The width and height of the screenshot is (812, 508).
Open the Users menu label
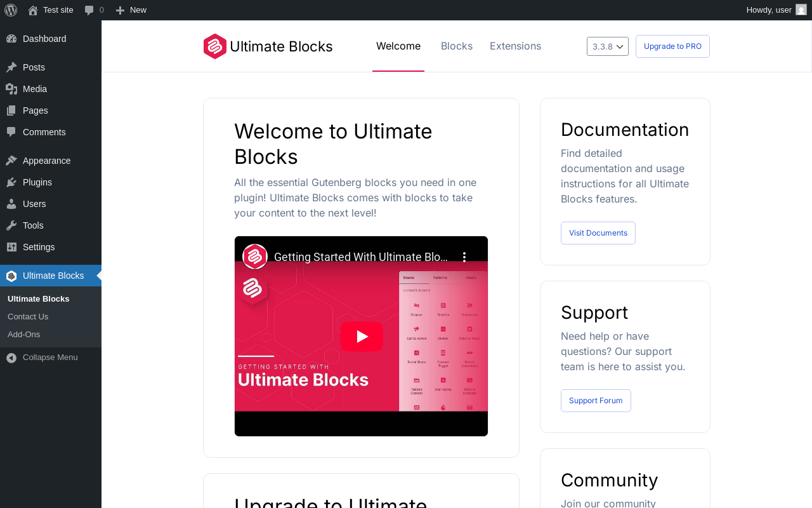tap(34, 204)
